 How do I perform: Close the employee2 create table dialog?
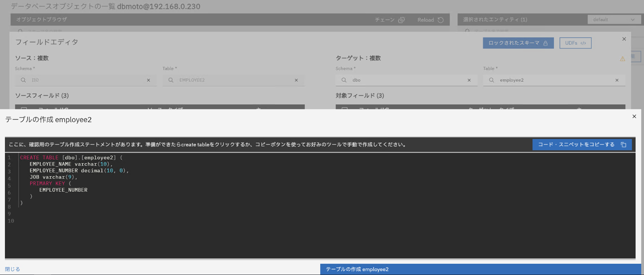pos(634,117)
